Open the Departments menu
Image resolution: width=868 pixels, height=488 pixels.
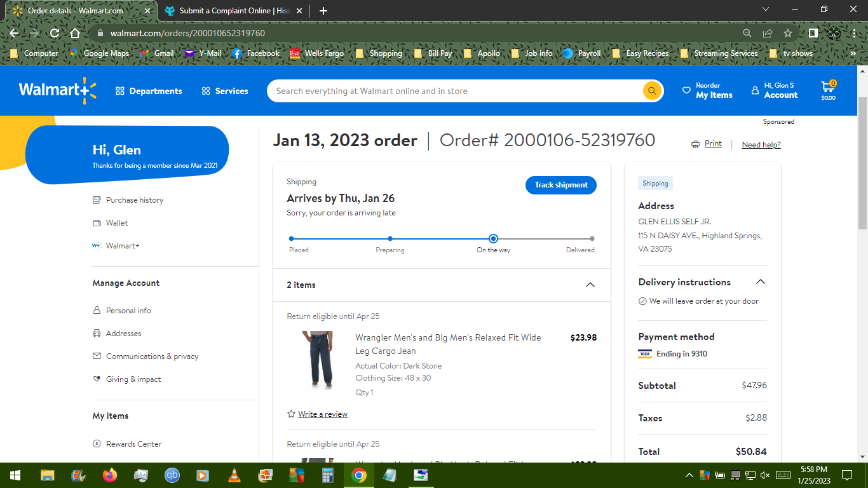click(149, 91)
